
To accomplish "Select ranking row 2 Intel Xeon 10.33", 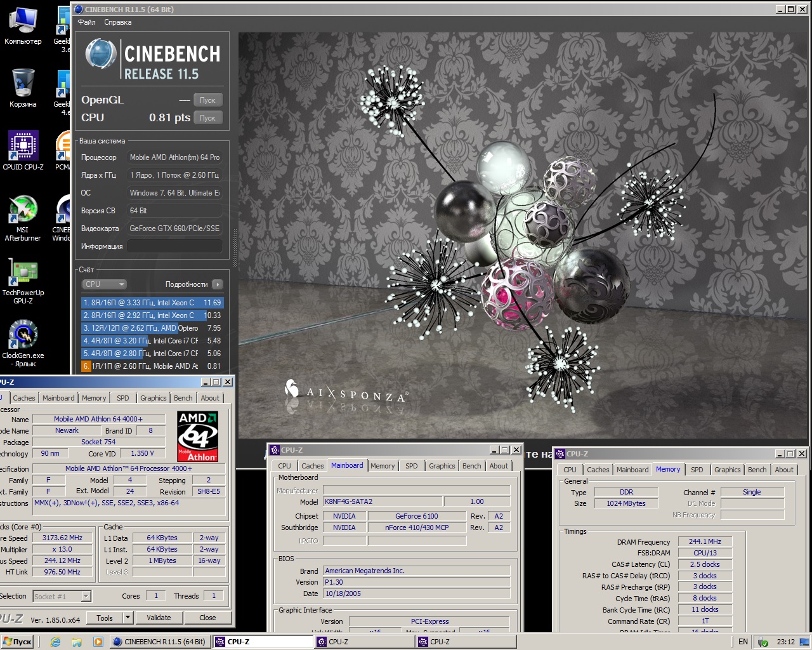I will 152,315.
